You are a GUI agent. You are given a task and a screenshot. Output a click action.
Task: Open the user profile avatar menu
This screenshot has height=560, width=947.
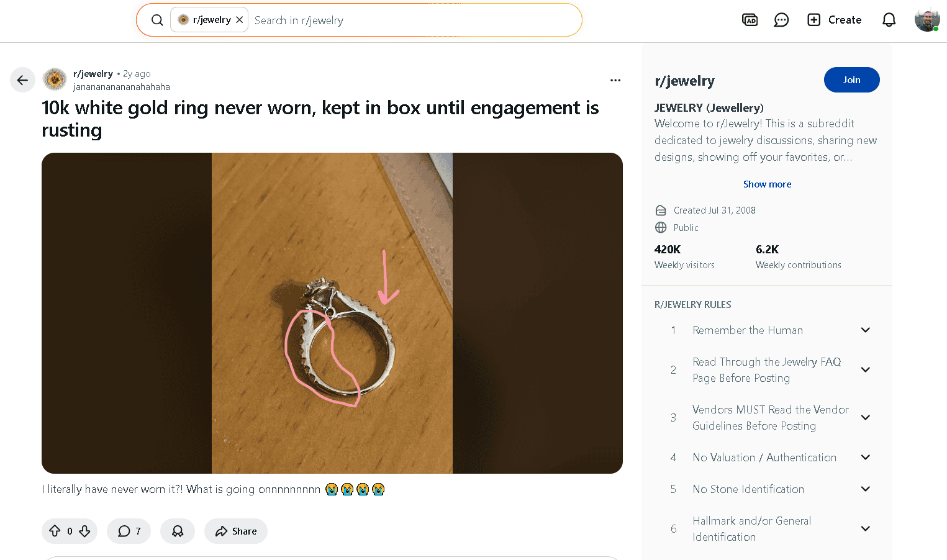point(927,20)
